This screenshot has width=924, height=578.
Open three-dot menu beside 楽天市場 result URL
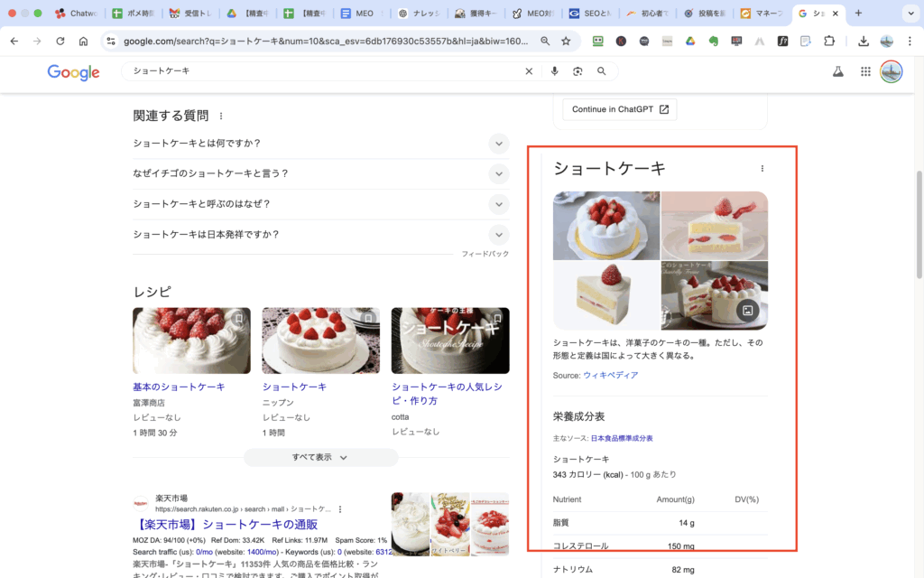(x=340, y=509)
